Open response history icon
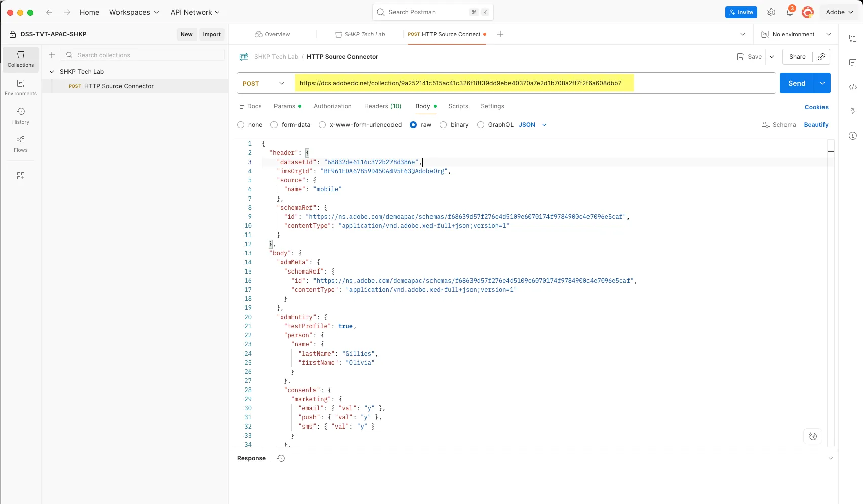The height and width of the screenshot is (504, 863). (x=281, y=458)
